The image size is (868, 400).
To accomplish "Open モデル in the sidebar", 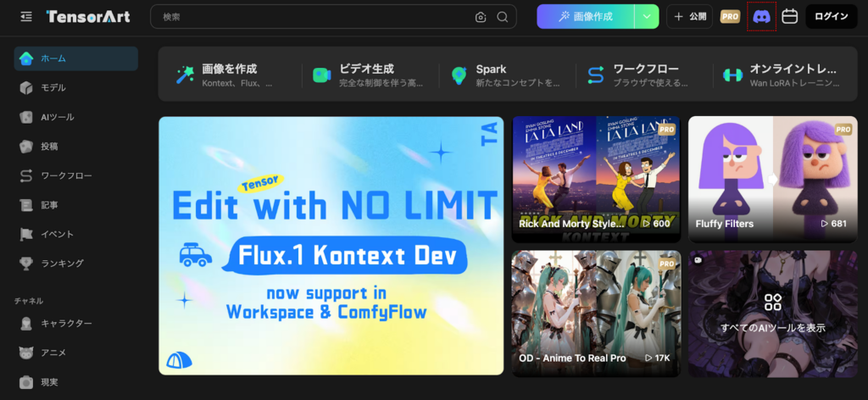I will pyautogui.click(x=75, y=88).
